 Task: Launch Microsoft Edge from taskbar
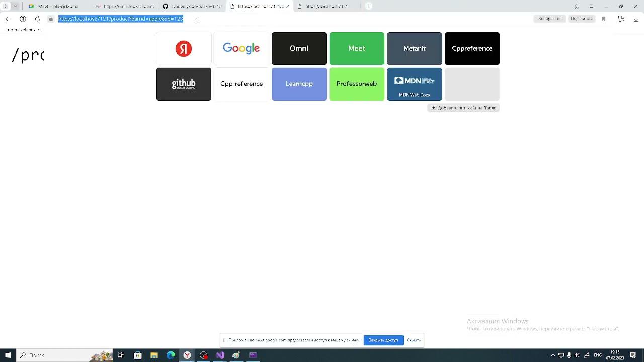point(171,355)
